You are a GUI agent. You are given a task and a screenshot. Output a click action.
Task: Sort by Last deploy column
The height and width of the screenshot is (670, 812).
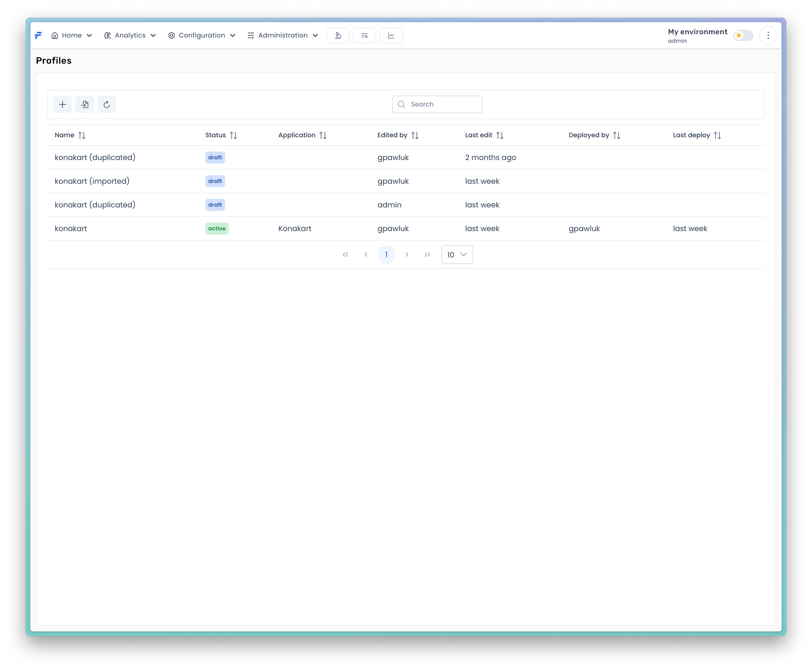coord(717,135)
